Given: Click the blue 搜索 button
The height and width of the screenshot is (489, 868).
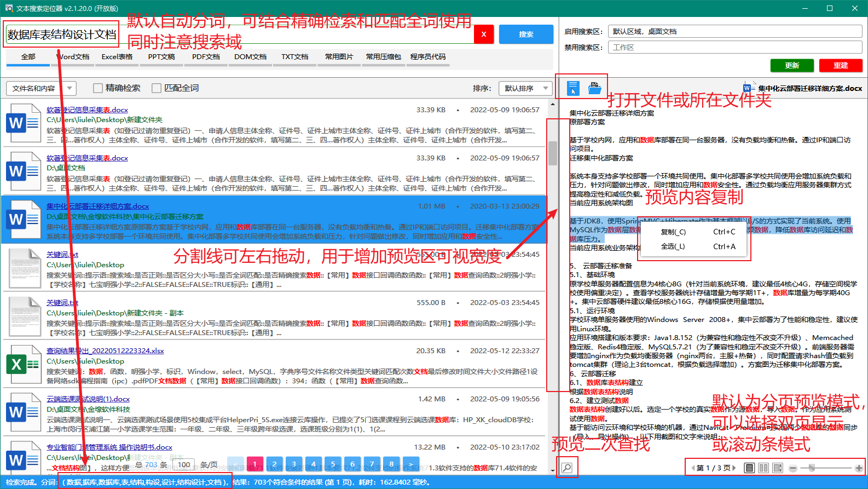Looking at the screenshot, I should point(526,34).
